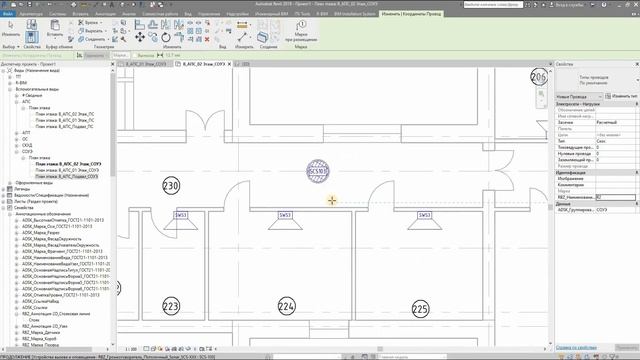Open the Paste clipboard tool
The image size is (640, 360).
coord(54,29)
